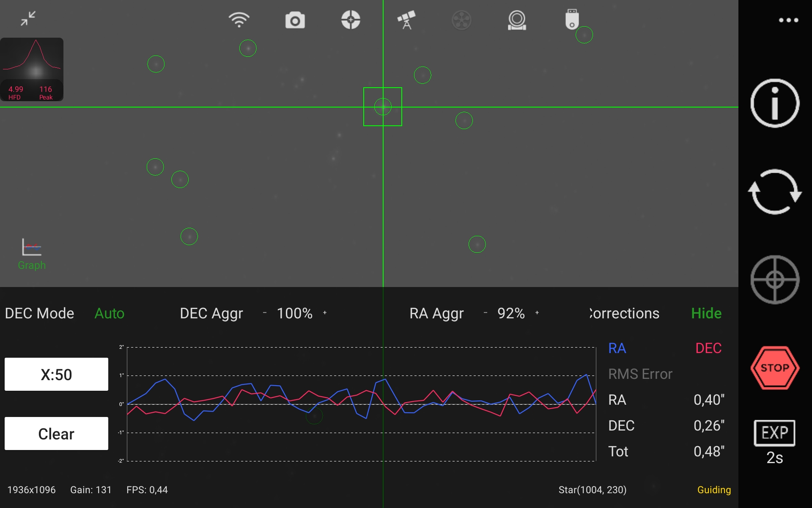Stop guiding with the red STOP button
The width and height of the screenshot is (812, 508).
[775, 368]
